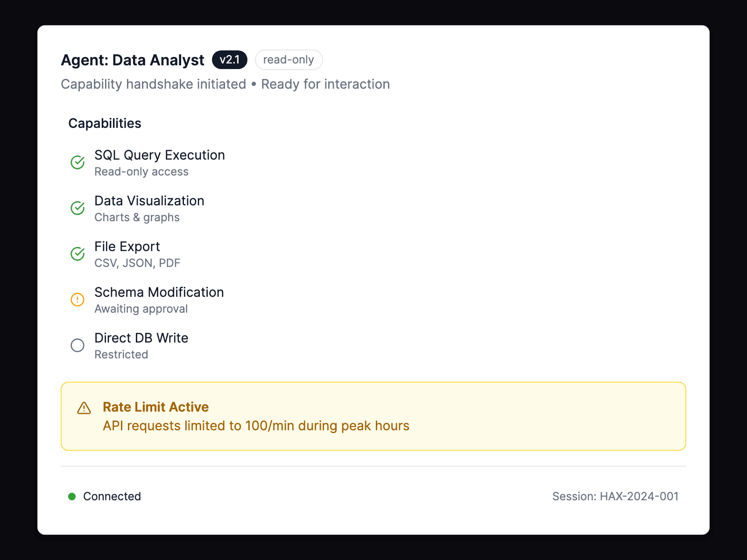Open the read-only mode pill

289,60
